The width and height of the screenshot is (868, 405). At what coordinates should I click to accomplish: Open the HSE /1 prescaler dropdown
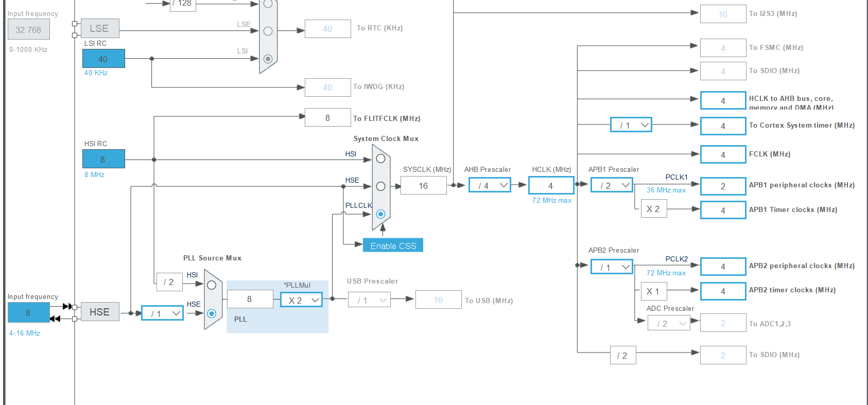[162, 313]
